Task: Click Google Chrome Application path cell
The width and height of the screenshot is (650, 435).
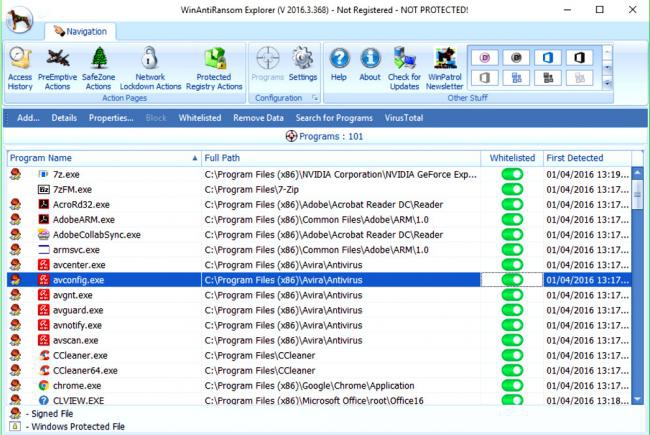Action: pos(309,386)
